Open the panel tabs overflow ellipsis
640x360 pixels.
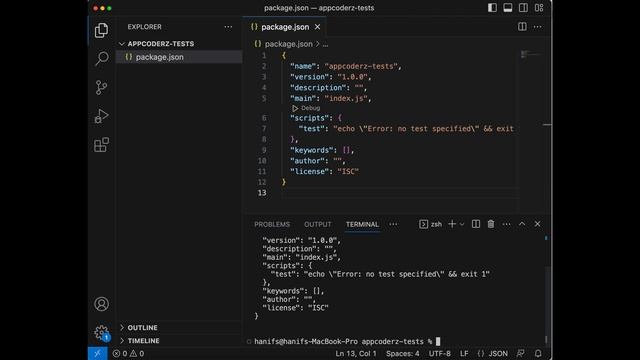393,224
